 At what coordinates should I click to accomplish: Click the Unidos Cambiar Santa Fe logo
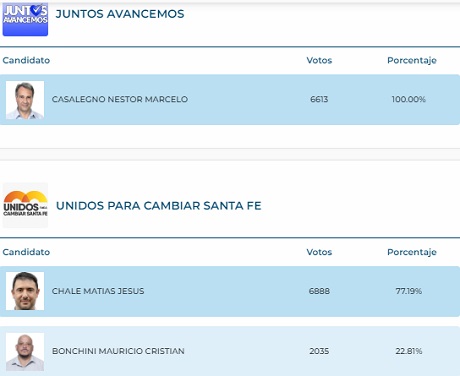25,205
